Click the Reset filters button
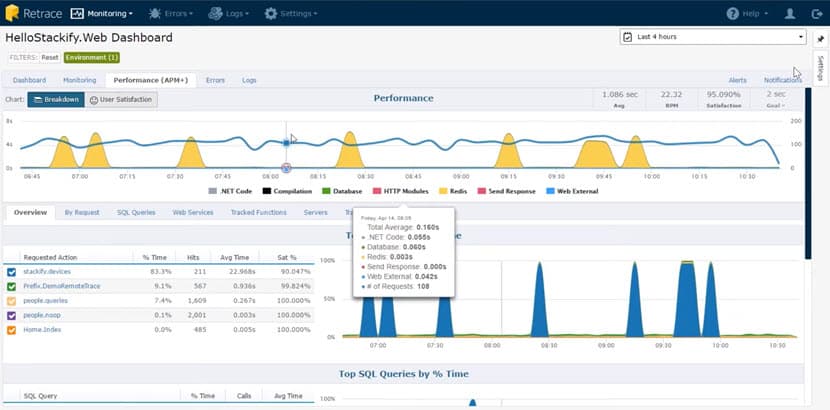This screenshot has width=830, height=410. tap(50, 58)
